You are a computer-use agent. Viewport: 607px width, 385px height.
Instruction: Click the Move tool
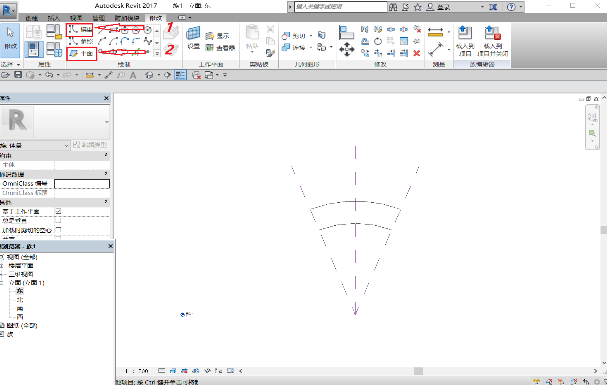346,50
